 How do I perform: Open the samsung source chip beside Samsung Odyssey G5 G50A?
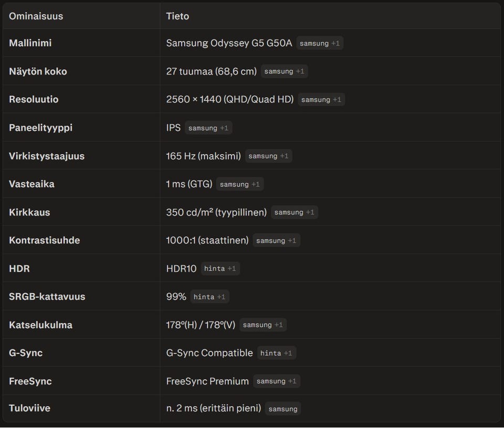point(320,43)
